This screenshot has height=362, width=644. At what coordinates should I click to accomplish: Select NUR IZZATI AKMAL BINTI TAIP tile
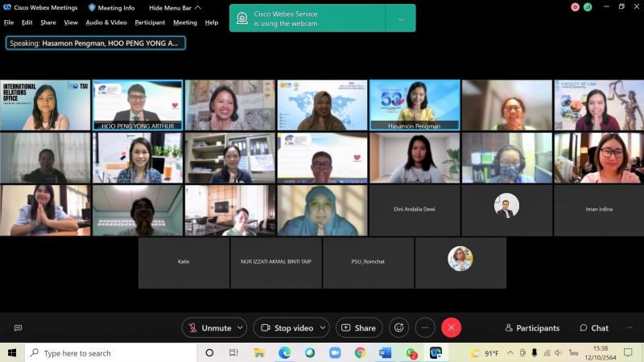click(276, 263)
